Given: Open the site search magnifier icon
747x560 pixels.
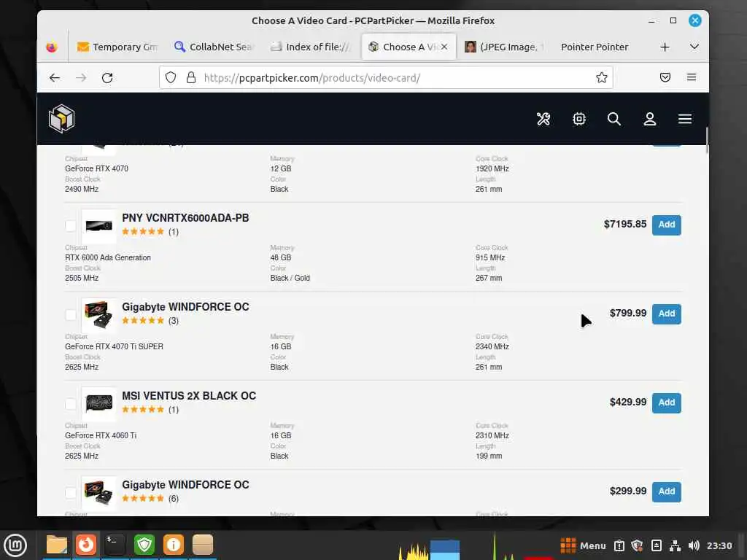Looking at the screenshot, I should coord(614,119).
